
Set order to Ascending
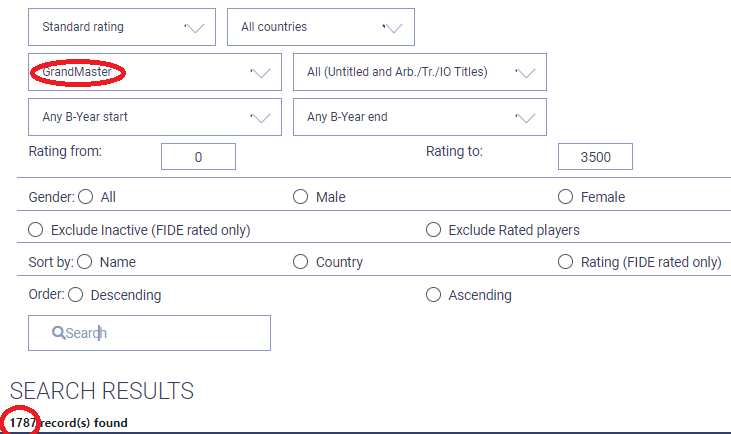point(434,295)
